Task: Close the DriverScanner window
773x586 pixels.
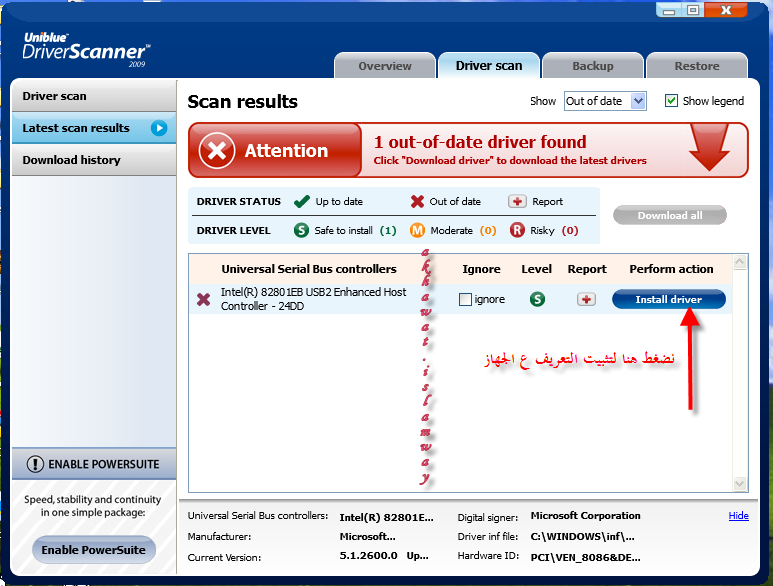Action: [726, 10]
